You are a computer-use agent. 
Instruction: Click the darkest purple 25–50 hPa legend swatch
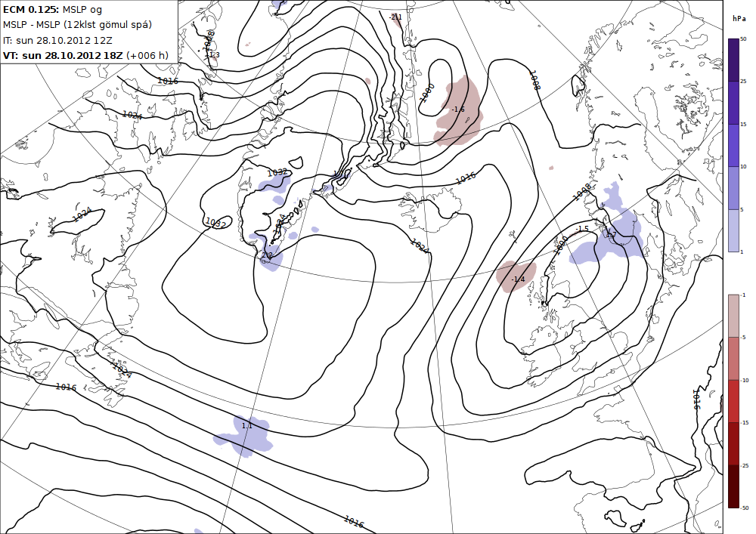click(733, 60)
